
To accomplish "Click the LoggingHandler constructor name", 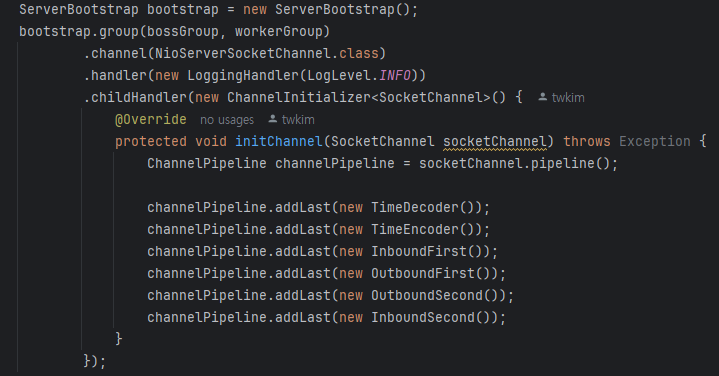I will click(x=243, y=76).
